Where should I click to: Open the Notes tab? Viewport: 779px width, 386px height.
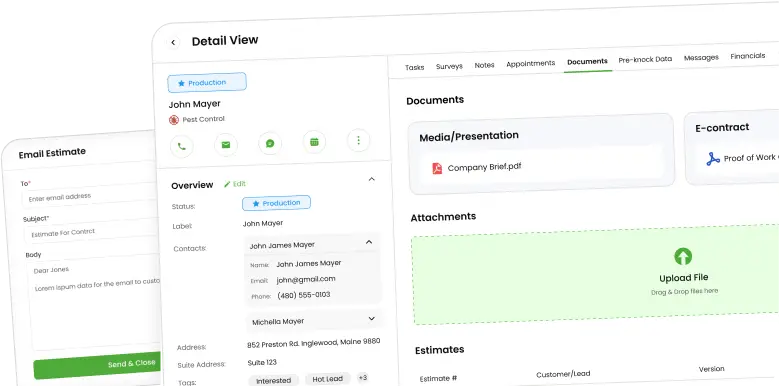tap(484, 65)
